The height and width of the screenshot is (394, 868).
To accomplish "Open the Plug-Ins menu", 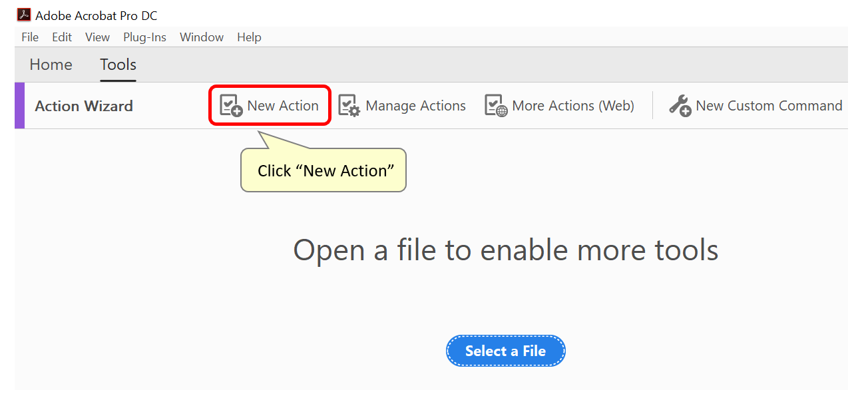I will [x=144, y=37].
